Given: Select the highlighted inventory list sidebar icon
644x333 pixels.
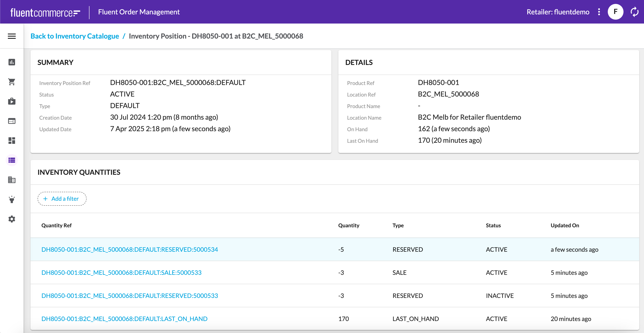Looking at the screenshot, I should pos(12,160).
